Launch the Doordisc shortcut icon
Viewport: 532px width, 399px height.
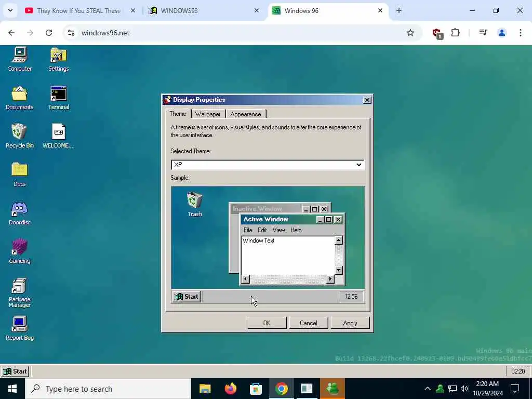pyautogui.click(x=19, y=214)
